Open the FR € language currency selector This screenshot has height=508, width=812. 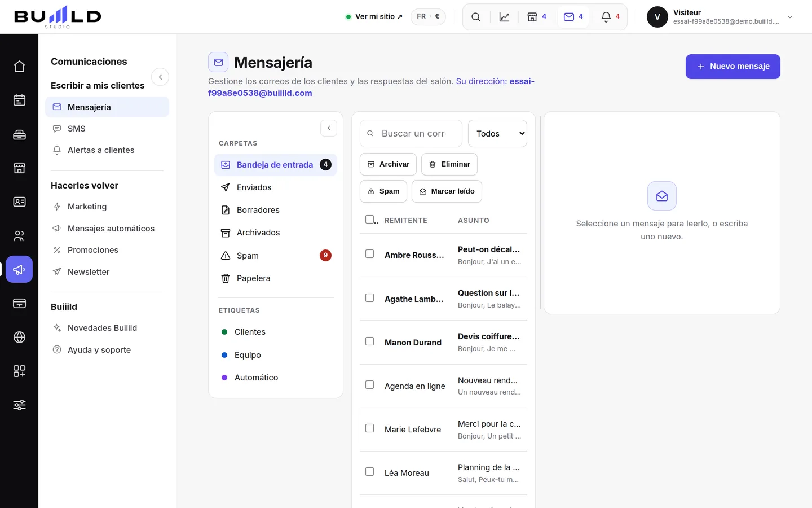coord(428,17)
